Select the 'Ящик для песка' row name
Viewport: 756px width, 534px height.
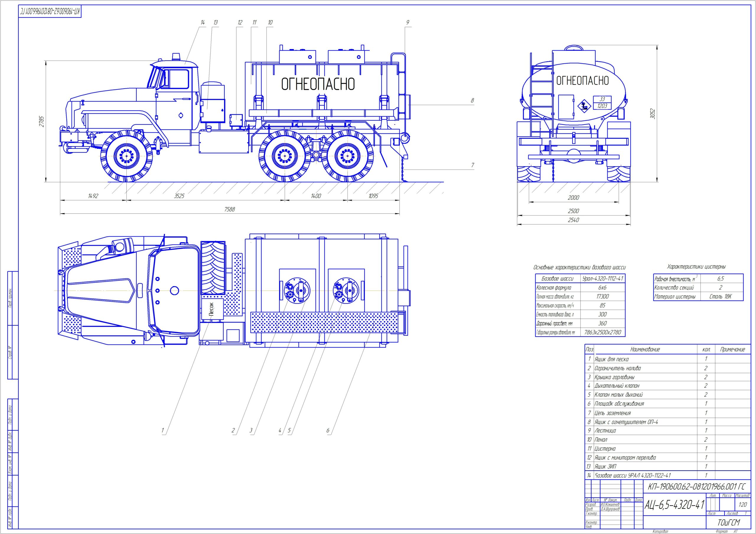[612, 360]
